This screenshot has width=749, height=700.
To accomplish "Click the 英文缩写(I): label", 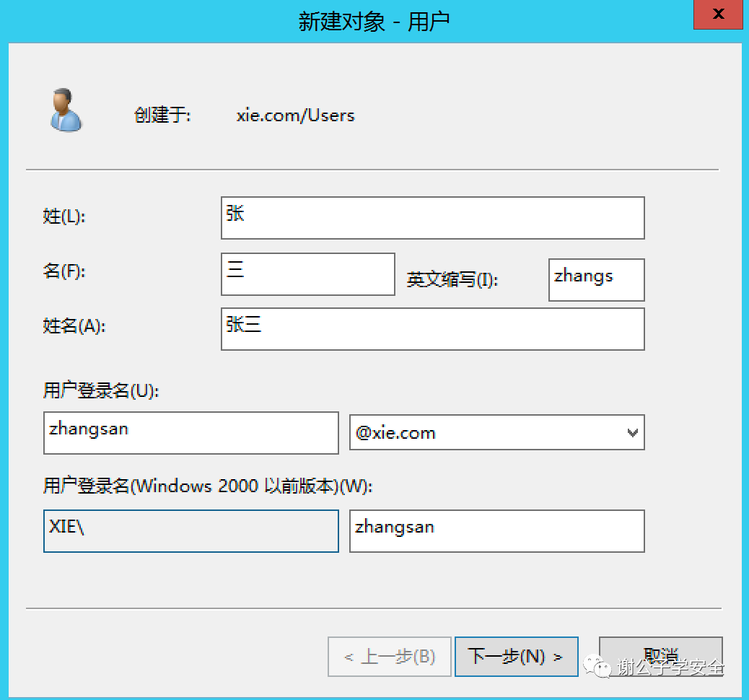I will click(452, 279).
